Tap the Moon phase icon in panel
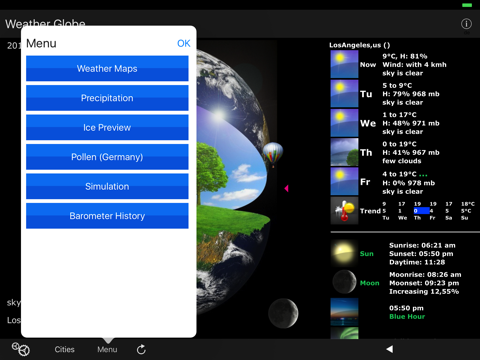Screen dimensions: 480x360 [344, 282]
